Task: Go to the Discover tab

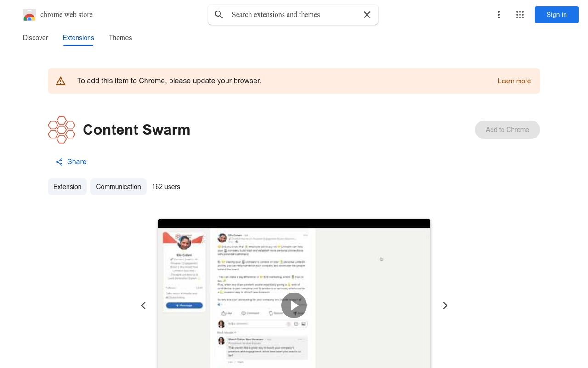Action: pos(35,38)
